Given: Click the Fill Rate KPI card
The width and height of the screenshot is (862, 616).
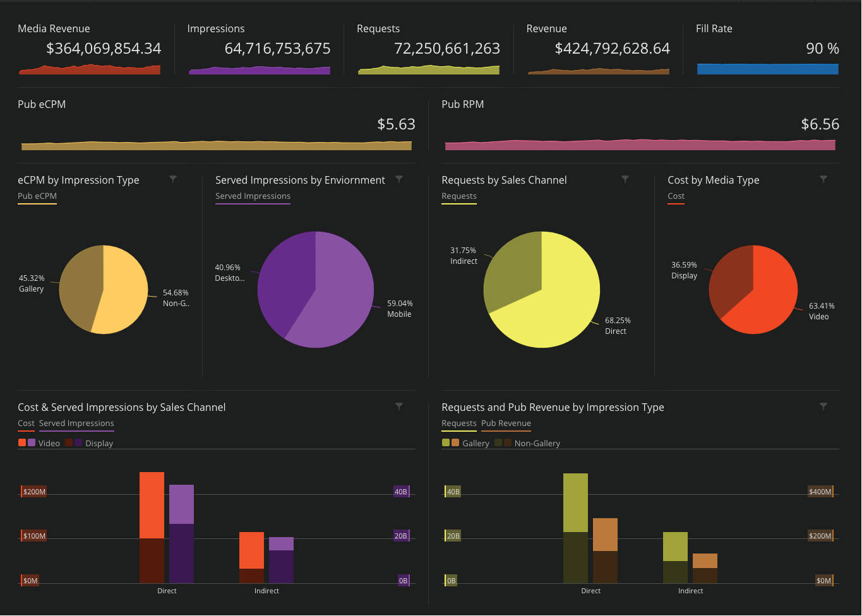Looking at the screenshot, I should coord(767,47).
